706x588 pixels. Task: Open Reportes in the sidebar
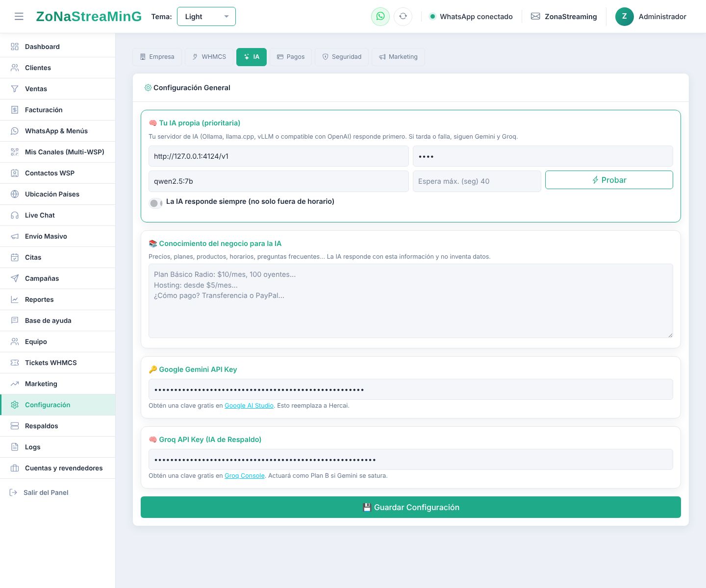point(58,299)
